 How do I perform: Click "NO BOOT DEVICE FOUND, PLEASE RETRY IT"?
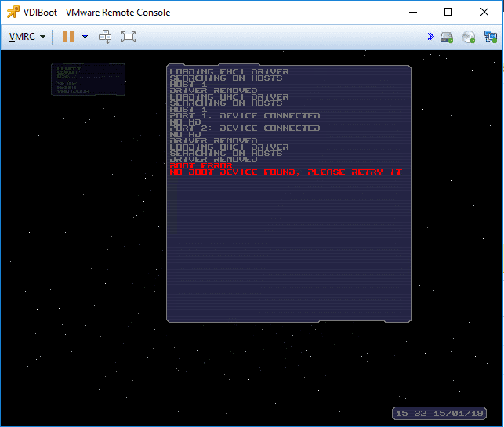click(286, 172)
